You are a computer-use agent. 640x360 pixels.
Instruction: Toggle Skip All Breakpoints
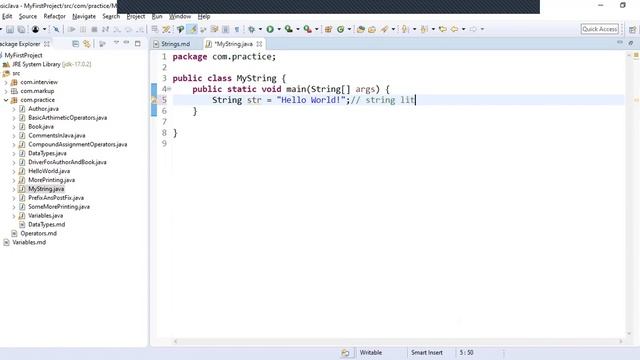coord(56,29)
